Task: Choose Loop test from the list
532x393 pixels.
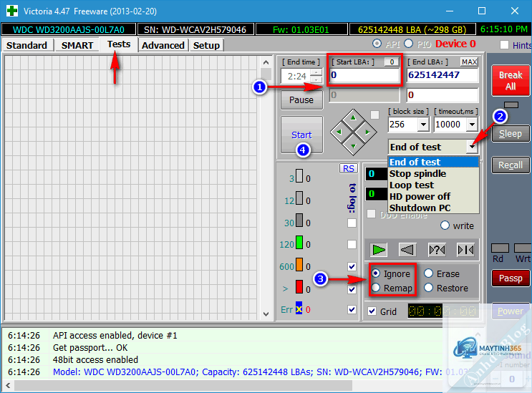Action: coord(433,185)
